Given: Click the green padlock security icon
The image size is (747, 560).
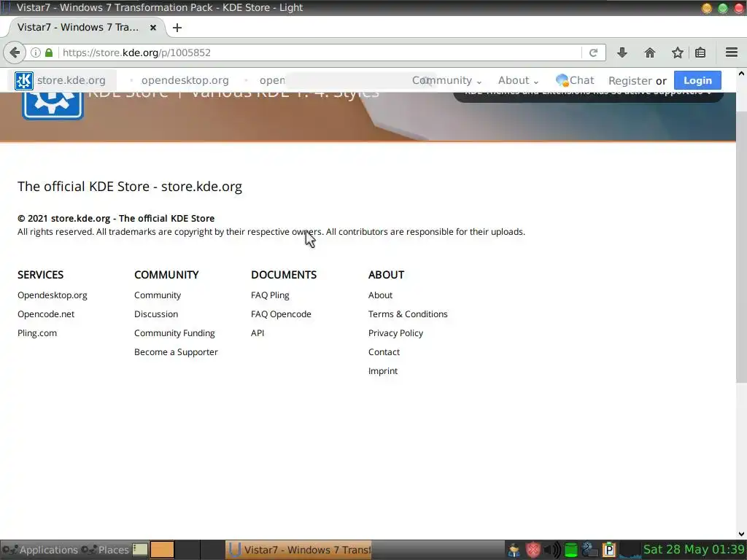Looking at the screenshot, I should pos(49,52).
